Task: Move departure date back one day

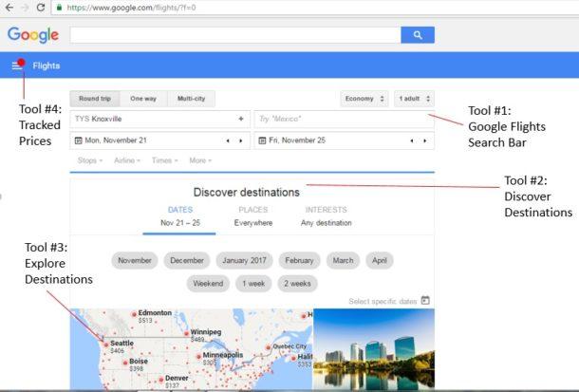Action: pos(228,140)
